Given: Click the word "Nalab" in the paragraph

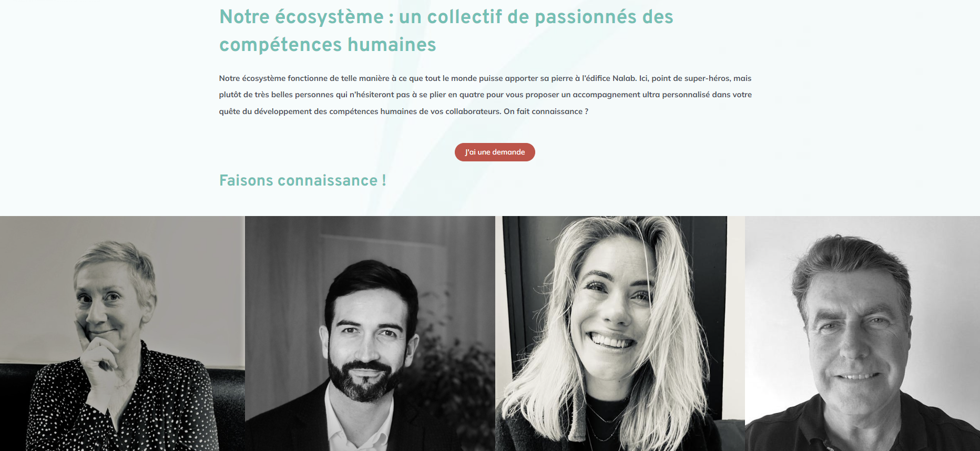Looking at the screenshot, I should [x=624, y=78].
